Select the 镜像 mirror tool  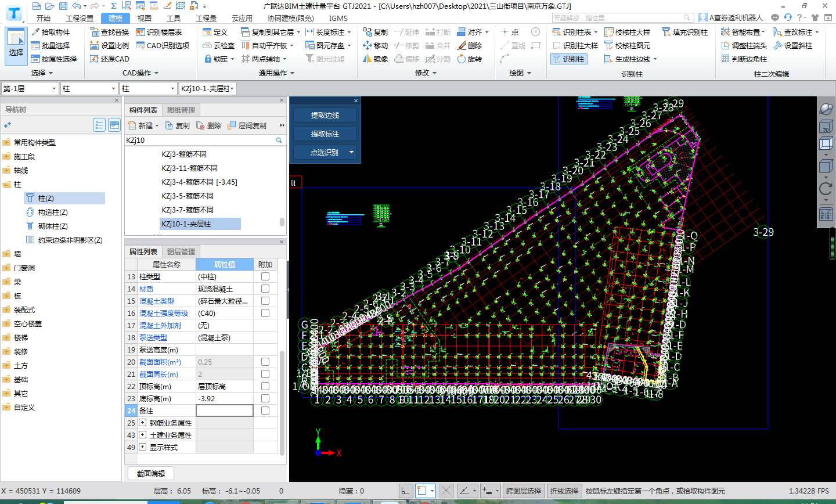pyautogui.click(x=375, y=59)
